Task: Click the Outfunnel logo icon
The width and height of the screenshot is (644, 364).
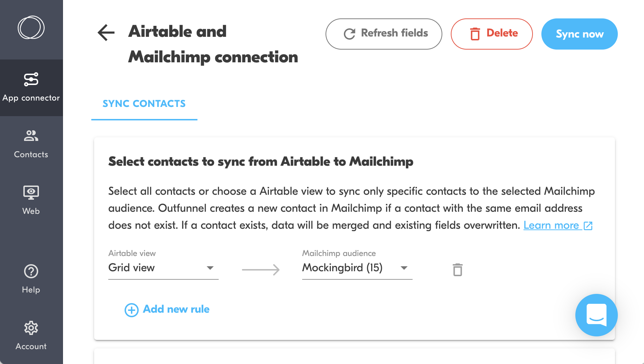Action: [x=31, y=28]
